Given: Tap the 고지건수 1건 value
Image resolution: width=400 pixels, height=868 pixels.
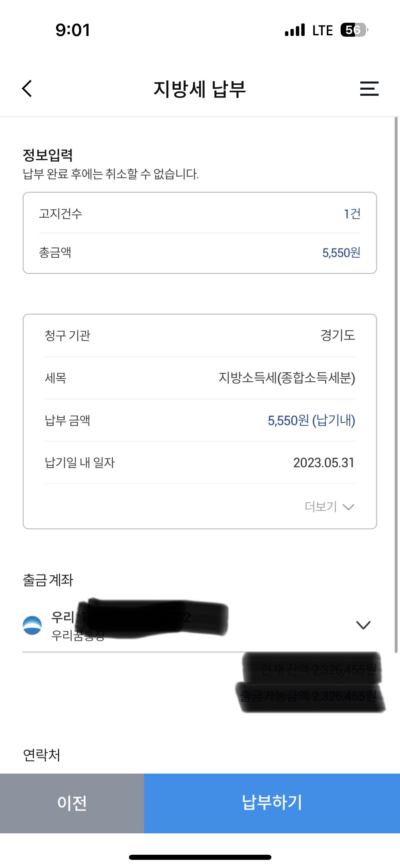Looking at the screenshot, I should 352,214.
